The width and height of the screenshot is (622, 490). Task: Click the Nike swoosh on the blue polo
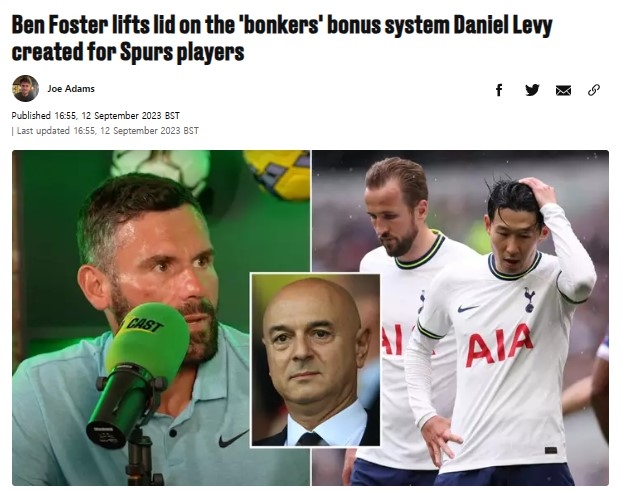[x=233, y=439]
